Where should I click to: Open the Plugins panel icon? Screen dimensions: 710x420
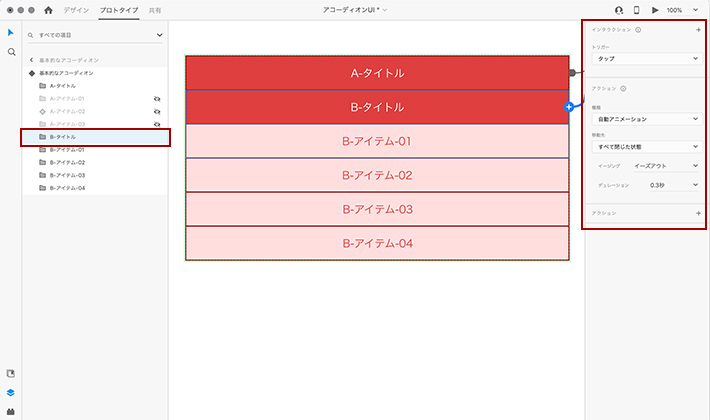[x=11, y=411]
